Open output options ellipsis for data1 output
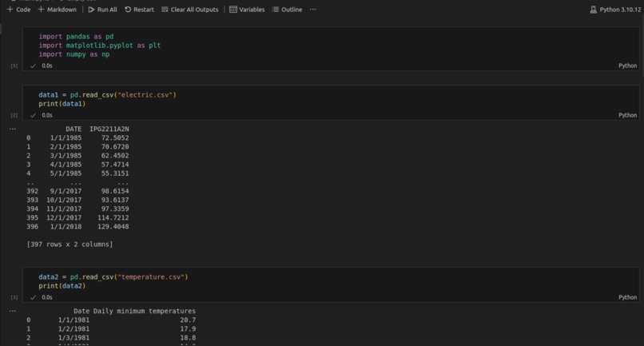 [13, 129]
